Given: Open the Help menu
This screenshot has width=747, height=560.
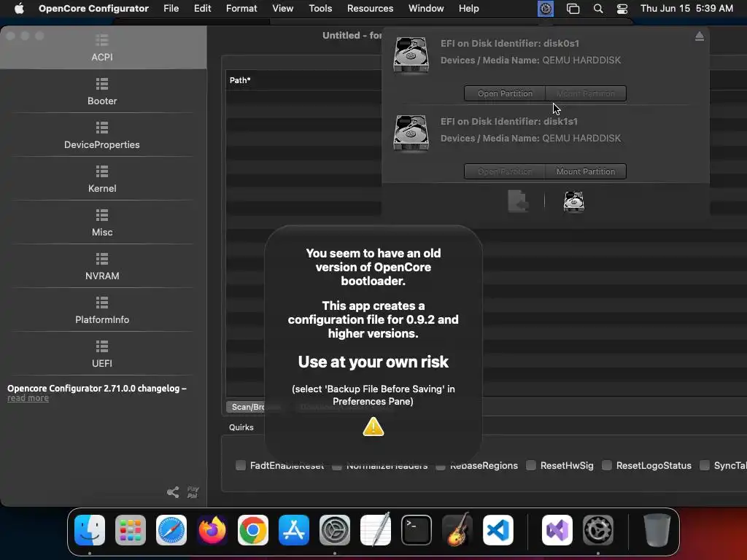Looking at the screenshot, I should coord(469,9).
